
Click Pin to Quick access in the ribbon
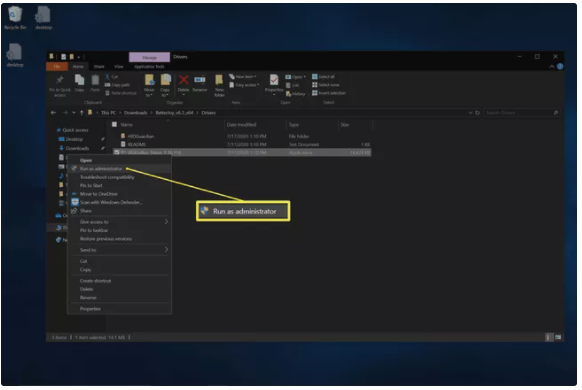(60, 86)
